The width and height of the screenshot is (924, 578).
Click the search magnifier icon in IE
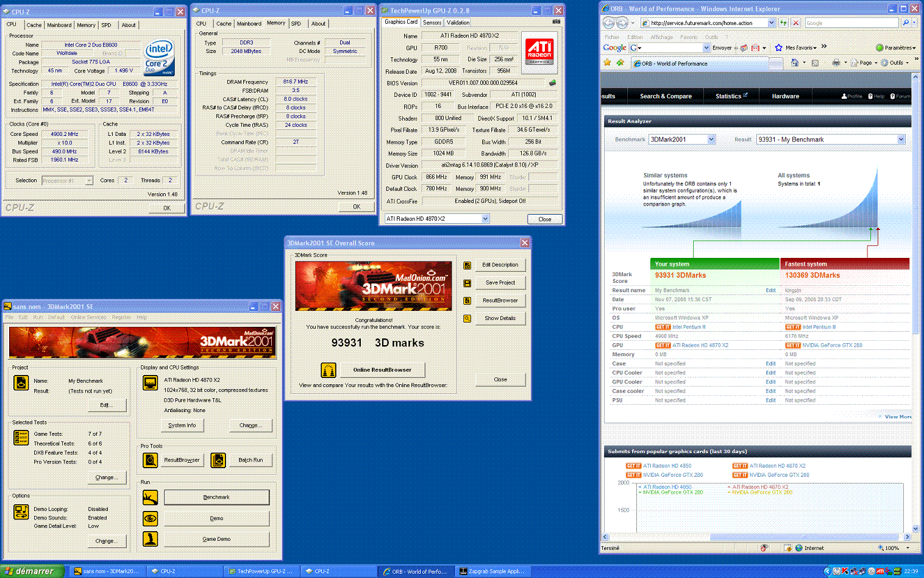(905, 23)
